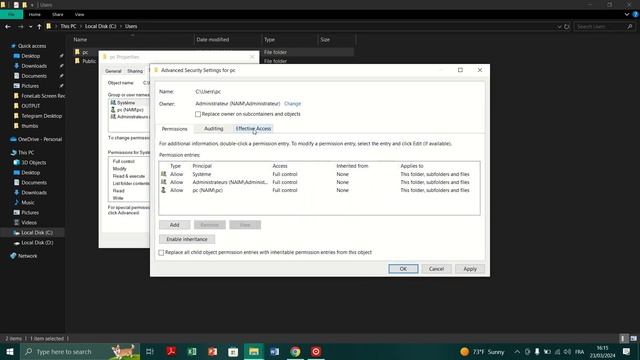
Task: Open Downloads under Quick access
Action: tap(34, 66)
